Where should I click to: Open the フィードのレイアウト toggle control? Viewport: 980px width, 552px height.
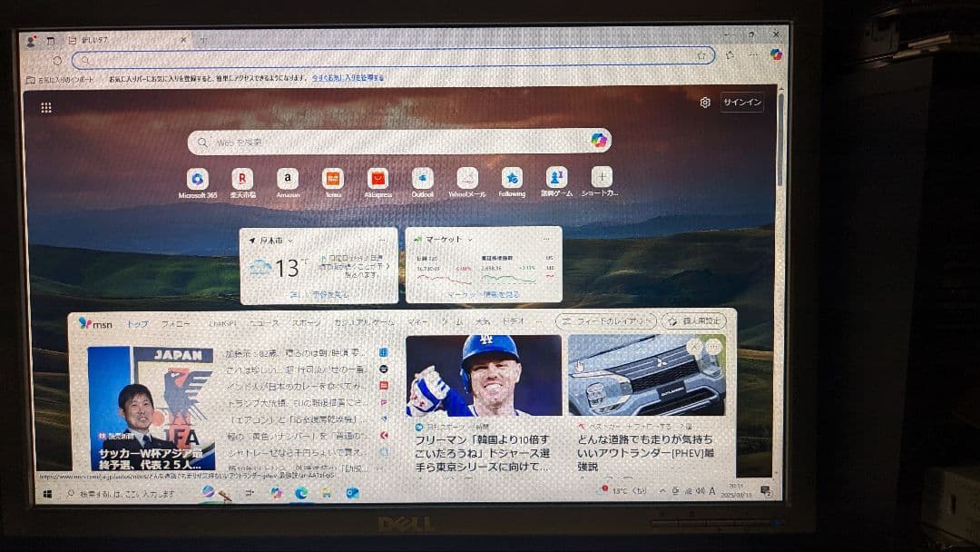point(603,321)
